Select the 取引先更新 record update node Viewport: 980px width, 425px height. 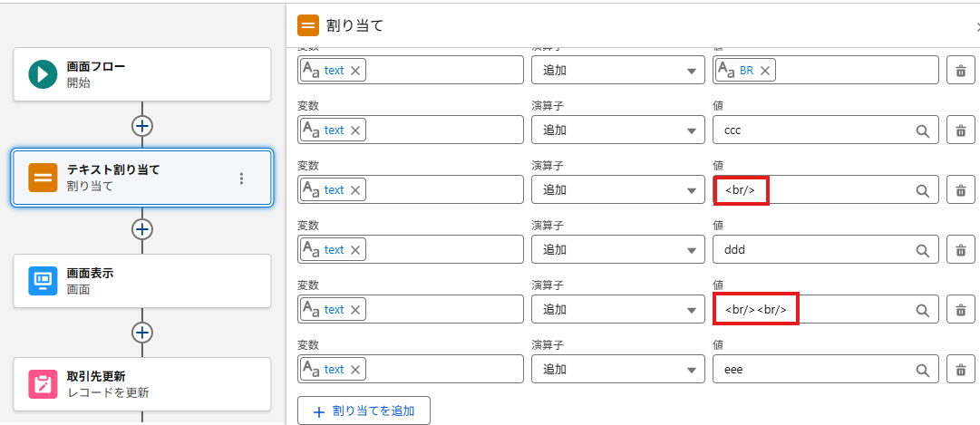point(141,384)
